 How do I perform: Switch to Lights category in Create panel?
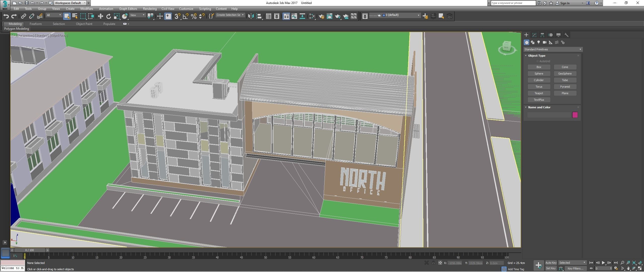[538, 42]
